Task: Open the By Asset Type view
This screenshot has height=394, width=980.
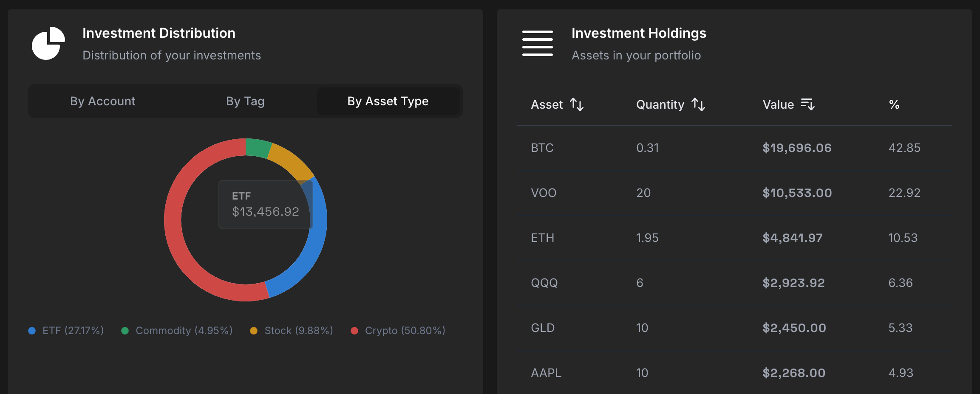Action: pos(388,101)
